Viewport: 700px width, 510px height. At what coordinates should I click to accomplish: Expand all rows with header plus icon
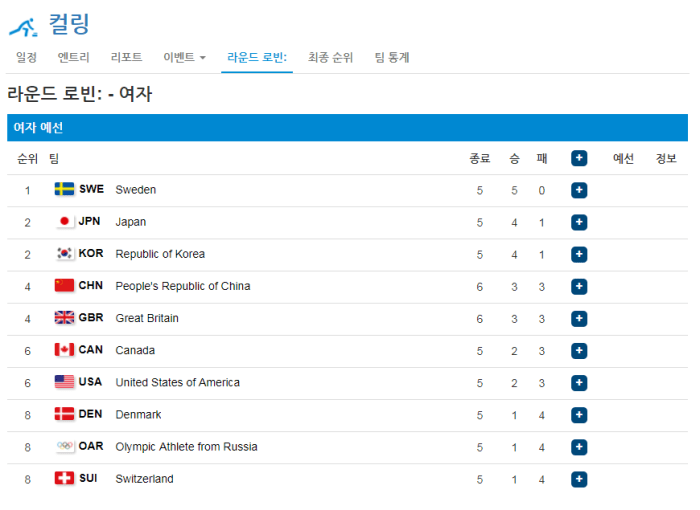click(x=579, y=158)
